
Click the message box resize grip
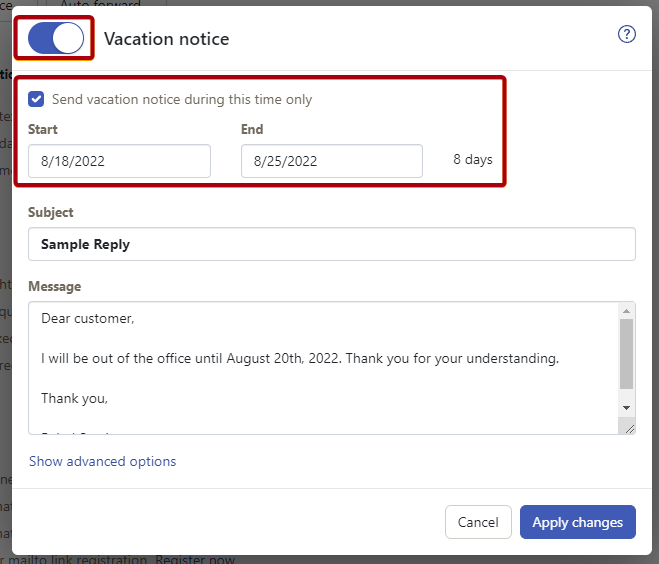coord(629,429)
